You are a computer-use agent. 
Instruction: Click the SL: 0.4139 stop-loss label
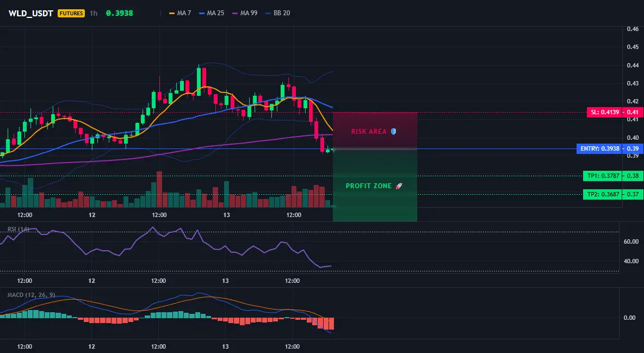point(604,112)
